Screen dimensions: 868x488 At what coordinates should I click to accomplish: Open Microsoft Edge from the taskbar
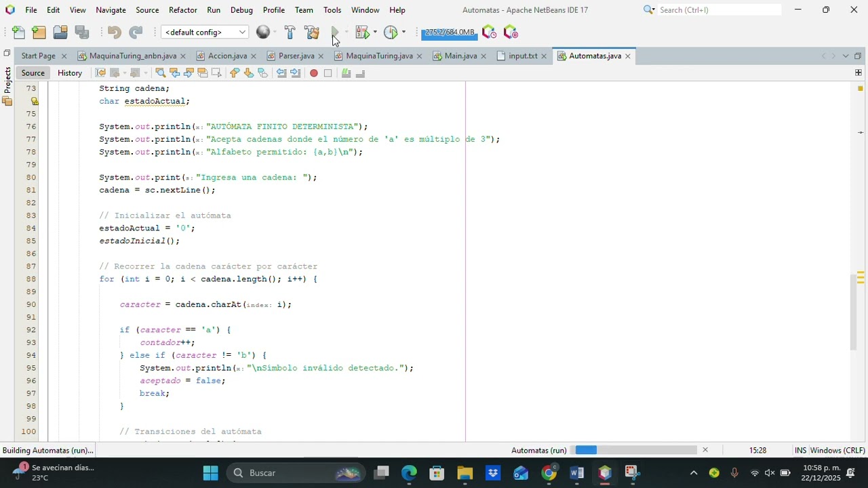[409, 472]
